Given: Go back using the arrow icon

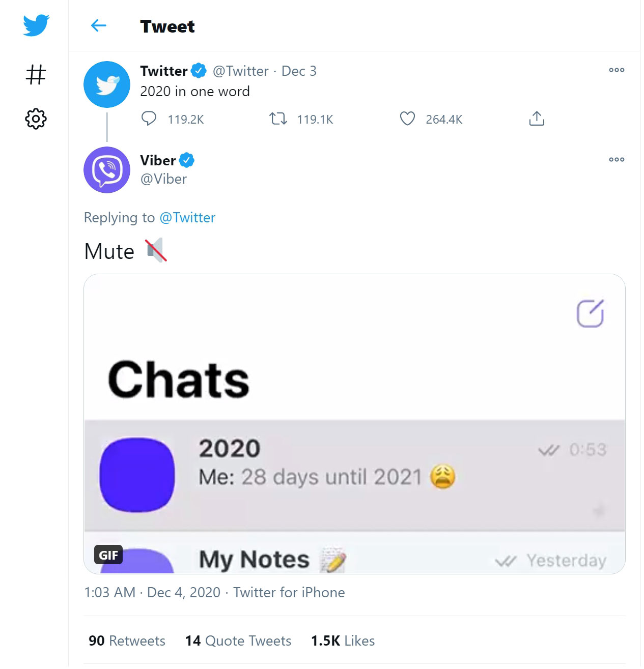Looking at the screenshot, I should click(98, 25).
